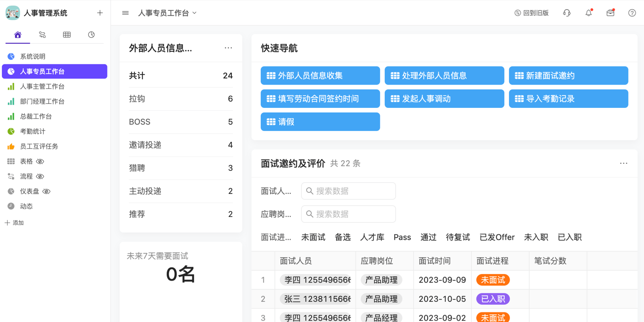Toggle visibility eye next to 表格
The height and width of the screenshot is (322, 644).
[40, 161]
